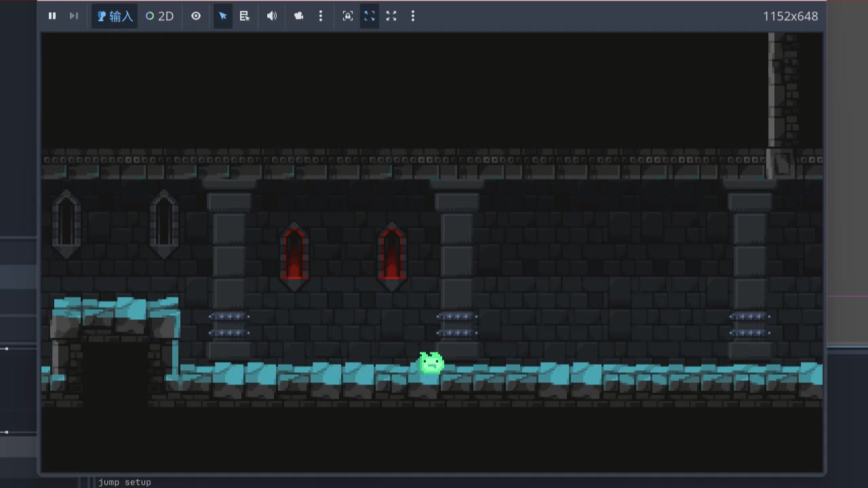Click the jump setup text below viewport
Viewport: 868px width, 488px height.
click(x=125, y=482)
